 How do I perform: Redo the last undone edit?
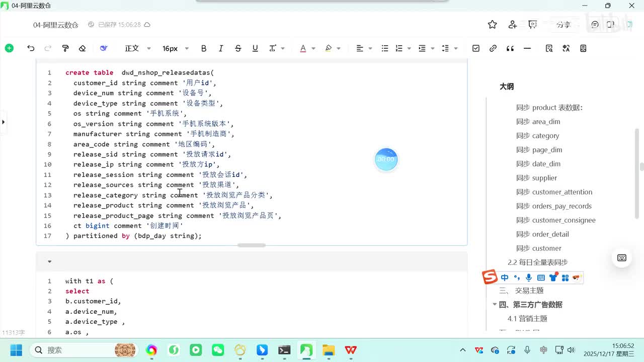coord(48,48)
